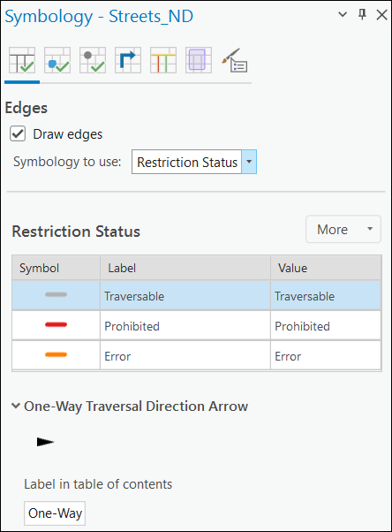Click the Label column header

[x=185, y=268]
